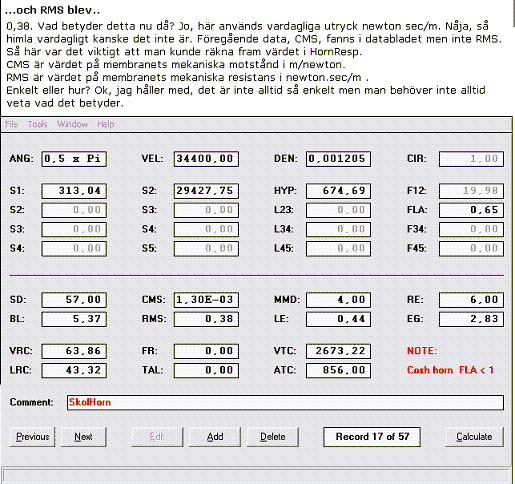
Task: Select the EG field 2,83
Action: coord(471,319)
